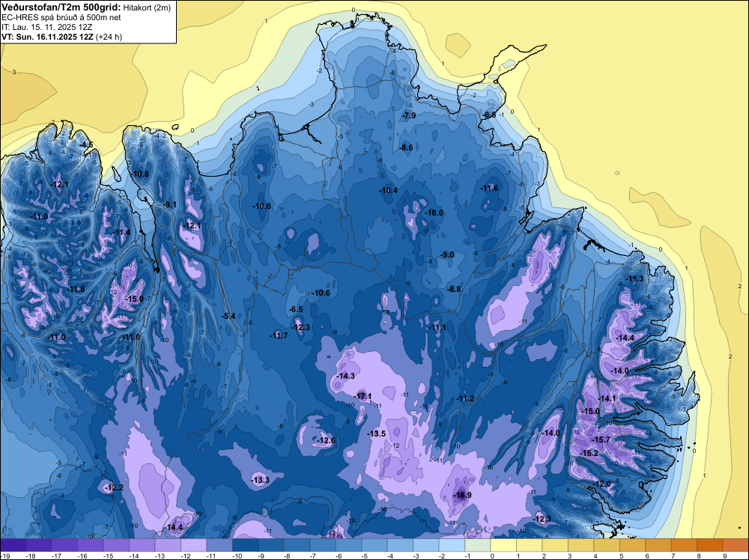Click the -8.6 temperature label

[x=406, y=147]
